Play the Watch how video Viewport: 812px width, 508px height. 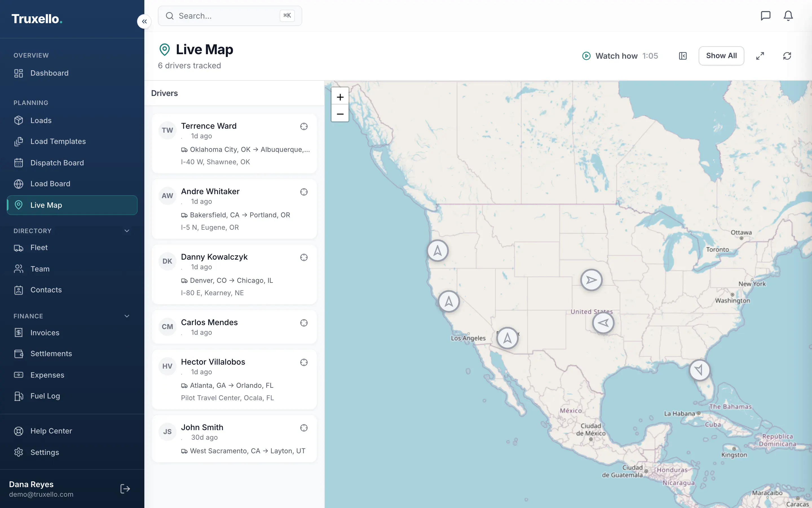click(x=620, y=56)
